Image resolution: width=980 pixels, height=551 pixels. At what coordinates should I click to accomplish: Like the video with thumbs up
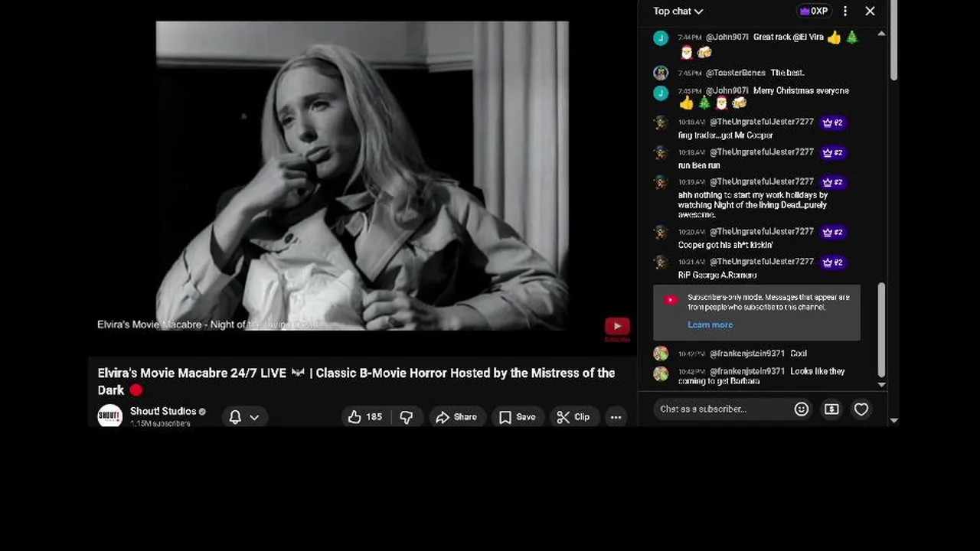tap(365, 417)
